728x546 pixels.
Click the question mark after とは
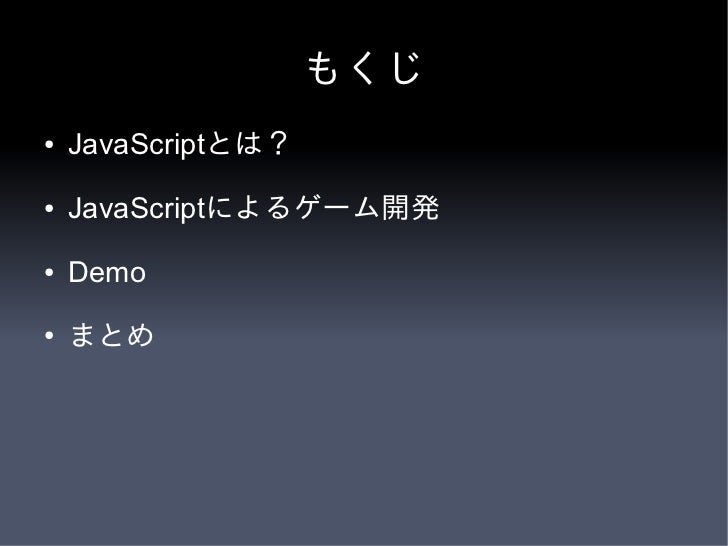coord(279,143)
